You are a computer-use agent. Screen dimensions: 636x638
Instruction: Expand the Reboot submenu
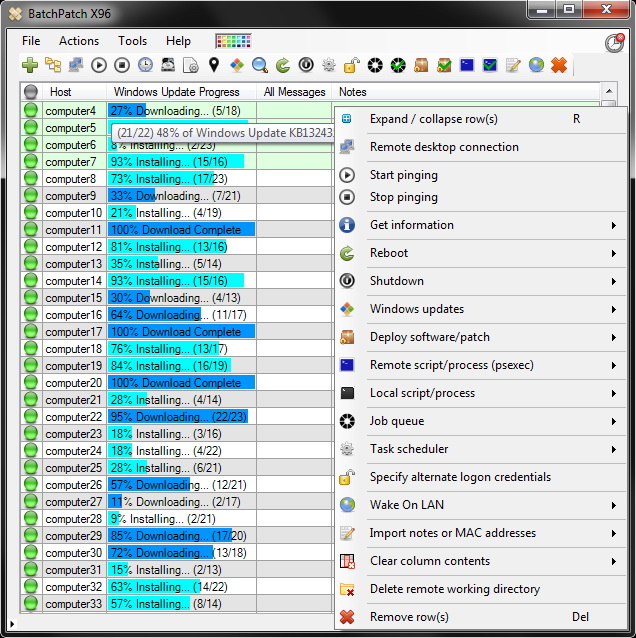(x=481, y=253)
